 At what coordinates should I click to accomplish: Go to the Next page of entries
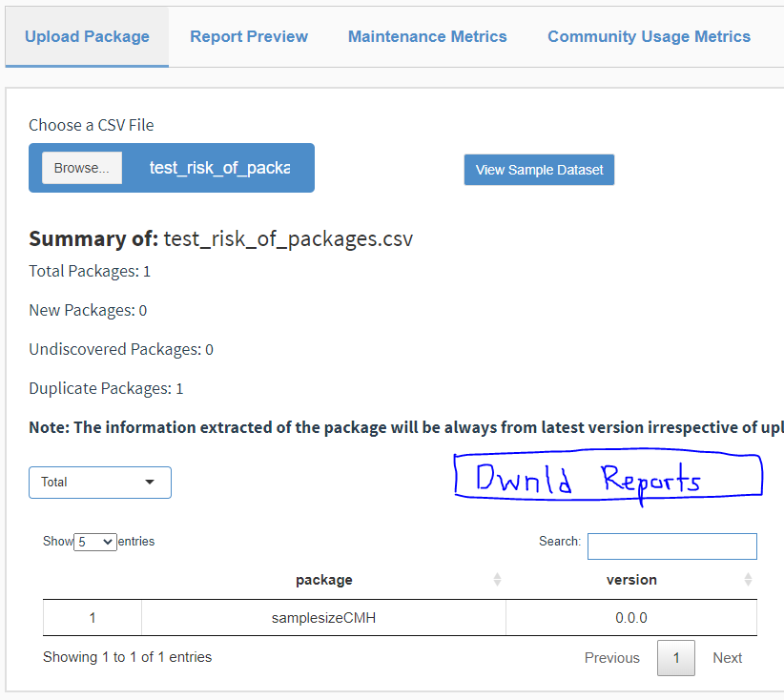point(727,657)
